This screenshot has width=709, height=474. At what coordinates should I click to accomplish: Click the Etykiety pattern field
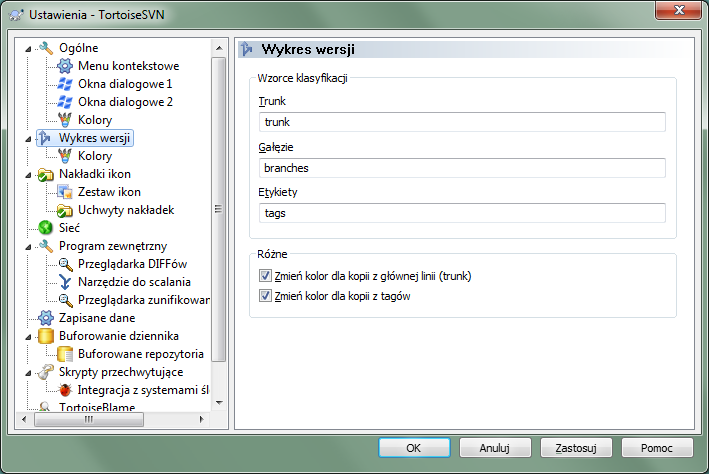tap(462, 213)
